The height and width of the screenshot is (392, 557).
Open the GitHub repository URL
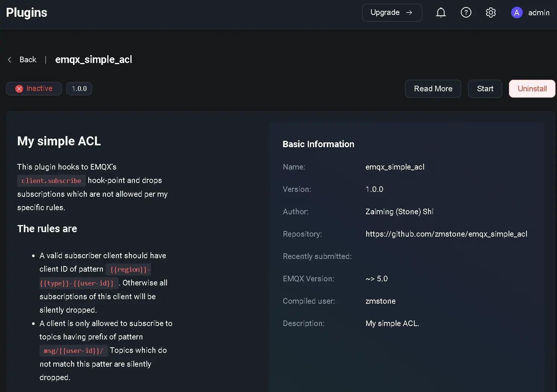(446, 234)
